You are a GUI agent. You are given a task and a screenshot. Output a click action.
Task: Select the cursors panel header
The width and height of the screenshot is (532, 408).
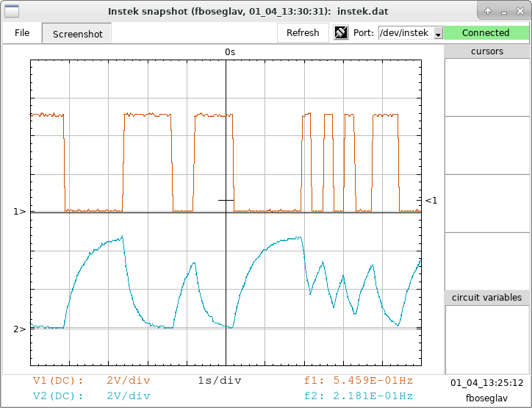point(486,51)
